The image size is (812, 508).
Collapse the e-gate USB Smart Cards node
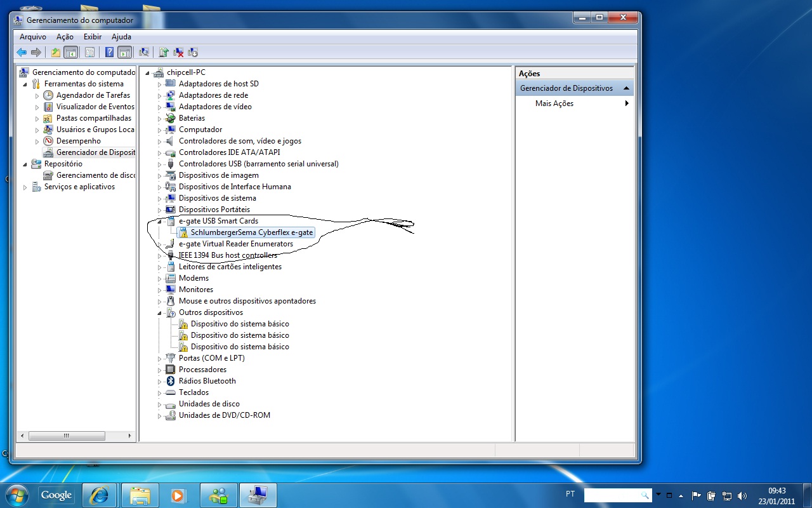pyautogui.click(x=160, y=221)
